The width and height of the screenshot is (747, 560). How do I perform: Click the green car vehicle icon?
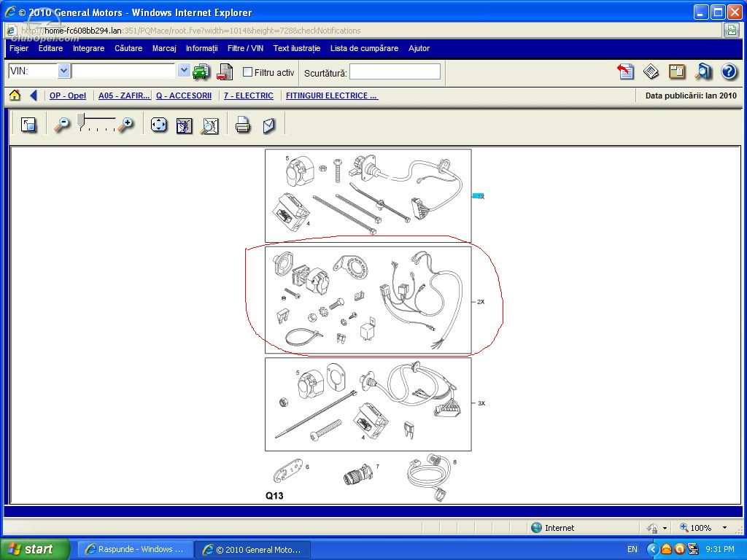tap(201, 72)
